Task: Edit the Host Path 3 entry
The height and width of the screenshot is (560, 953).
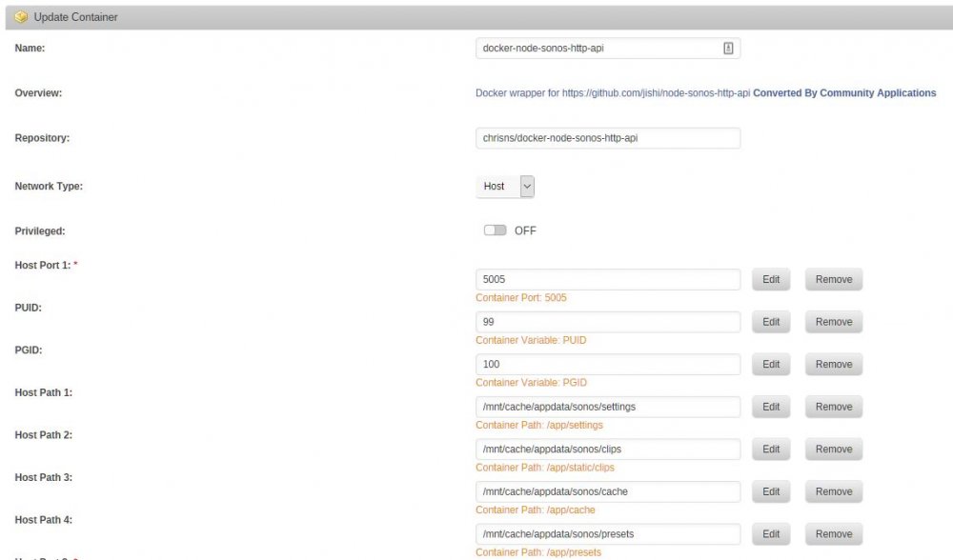Action: pyautogui.click(x=771, y=492)
